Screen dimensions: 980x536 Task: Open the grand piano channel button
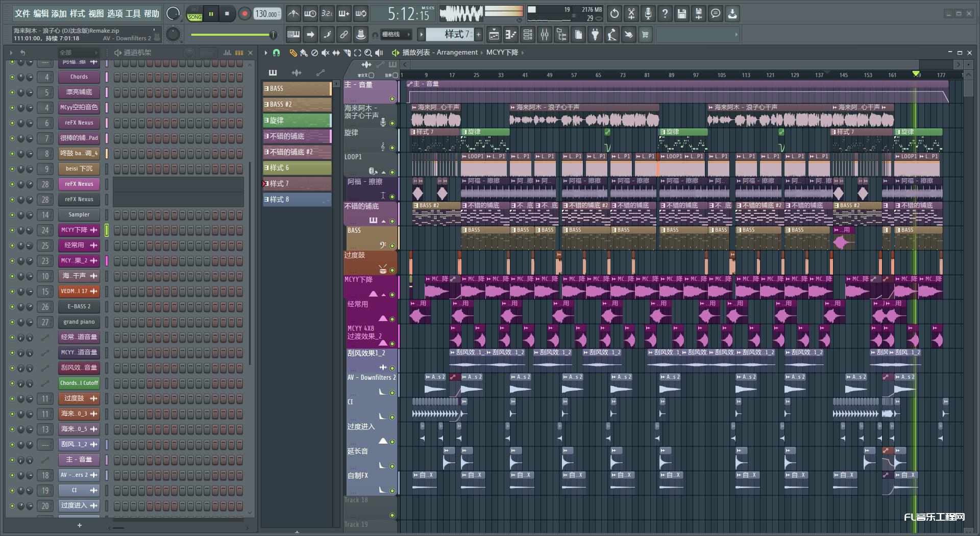[x=79, y=322]
